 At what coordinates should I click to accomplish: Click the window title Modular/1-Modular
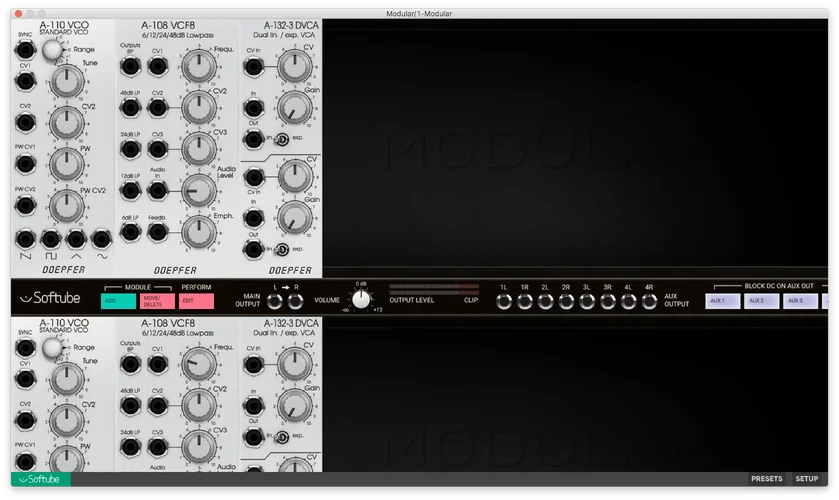click(x=419, y=13)
